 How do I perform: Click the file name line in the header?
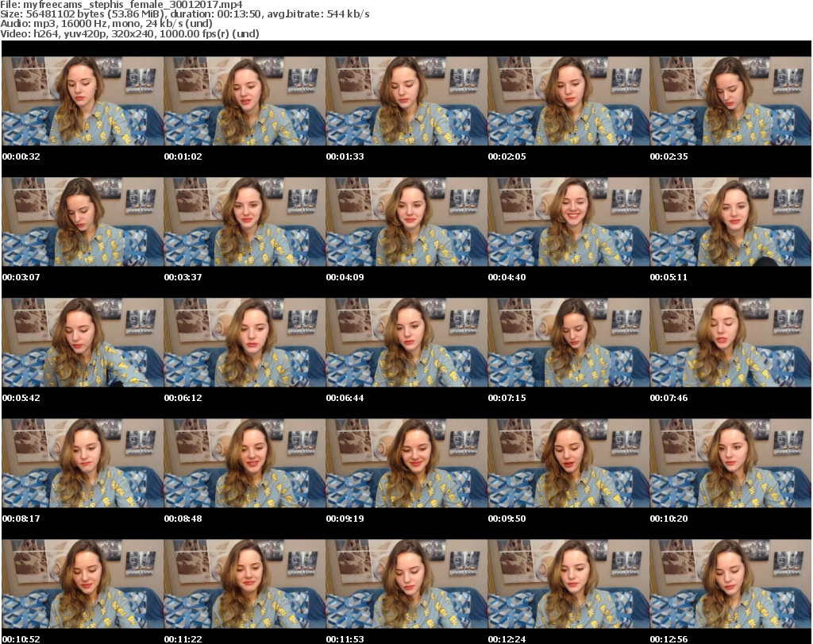[121, 5]
